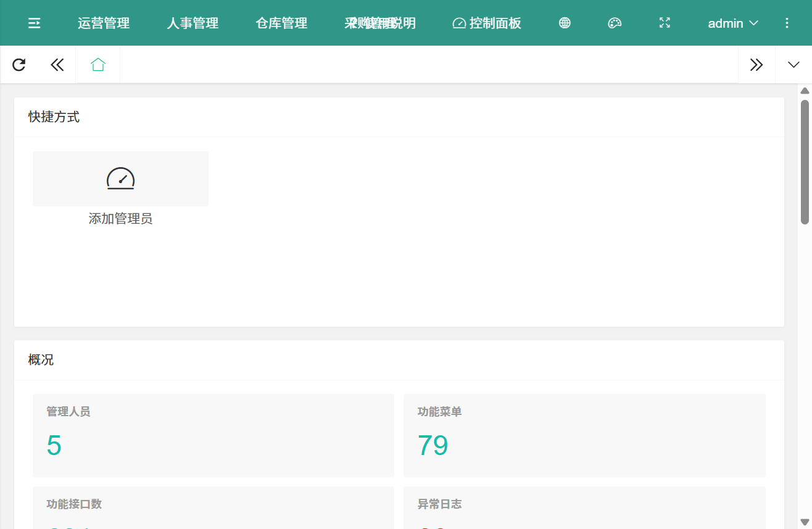812x529 pixels.
Task: Go to the home tab icon
Action: (98, 65)
